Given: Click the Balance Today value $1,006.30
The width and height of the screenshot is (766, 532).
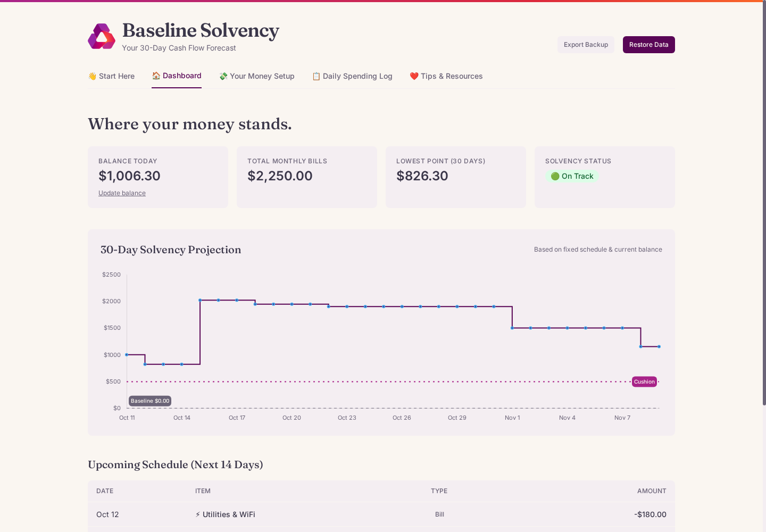Looking at the screenshot, I should coord(129,176).
